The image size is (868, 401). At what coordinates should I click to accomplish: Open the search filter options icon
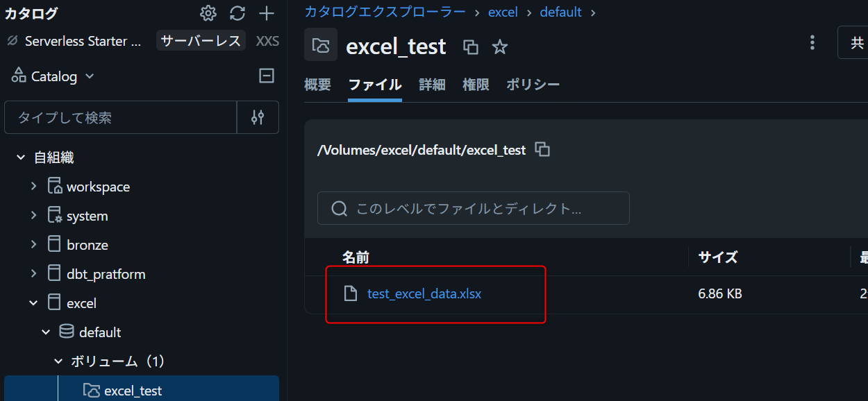click(x=258, y=117)
